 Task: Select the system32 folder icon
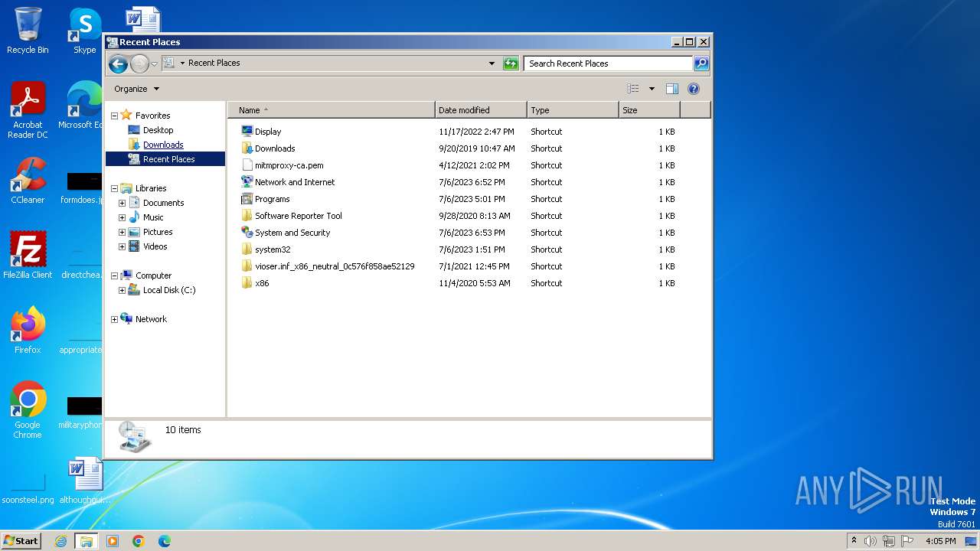point(247,249)
